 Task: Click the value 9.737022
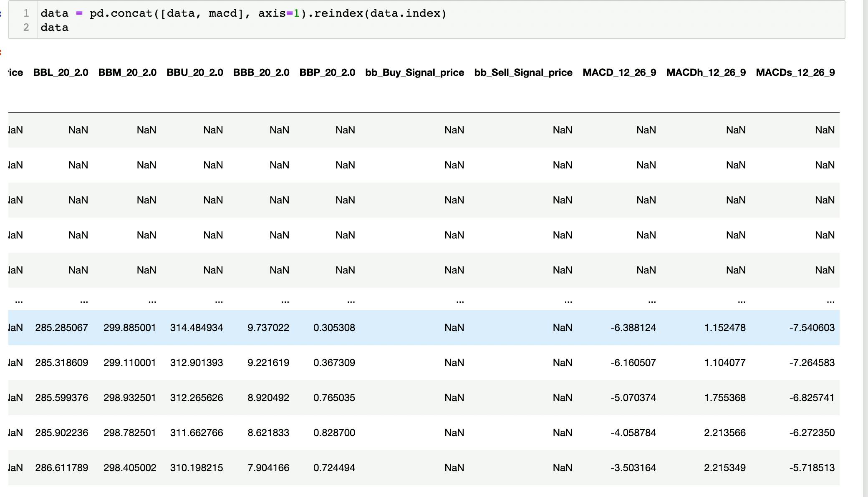coord(268,328)
